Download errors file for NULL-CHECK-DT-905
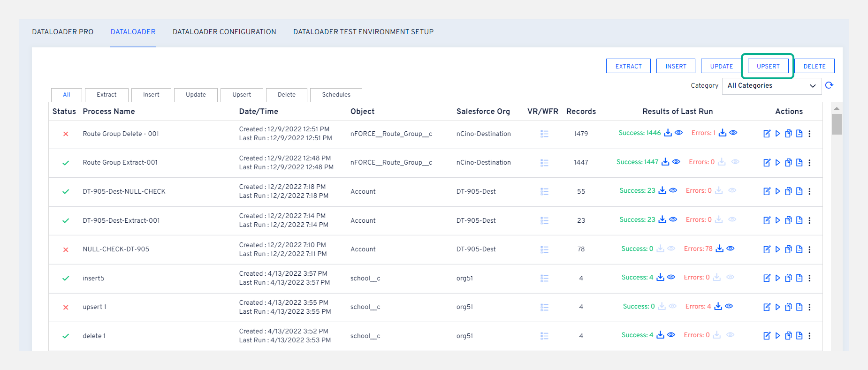 click(719, 249)
